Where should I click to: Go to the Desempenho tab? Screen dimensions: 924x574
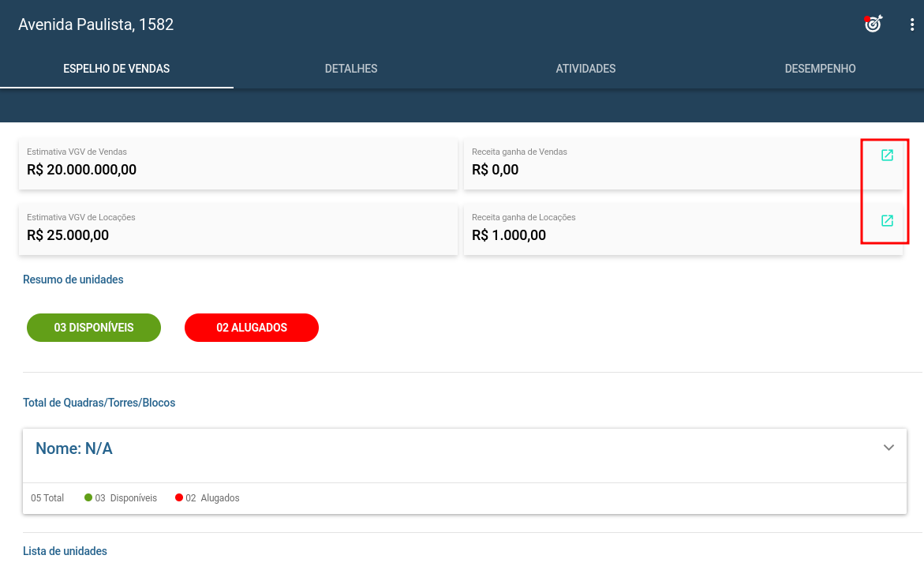click(x=820, y=69)
